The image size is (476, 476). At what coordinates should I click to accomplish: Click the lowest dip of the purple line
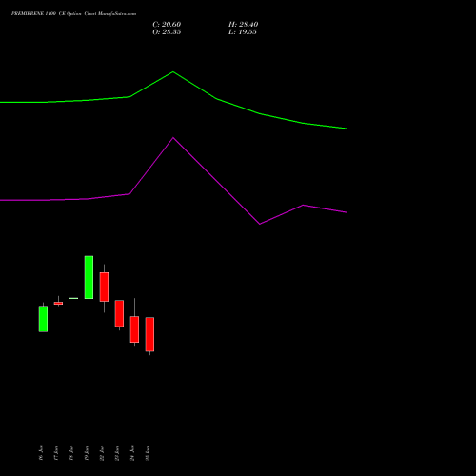[x=260, y=224]
